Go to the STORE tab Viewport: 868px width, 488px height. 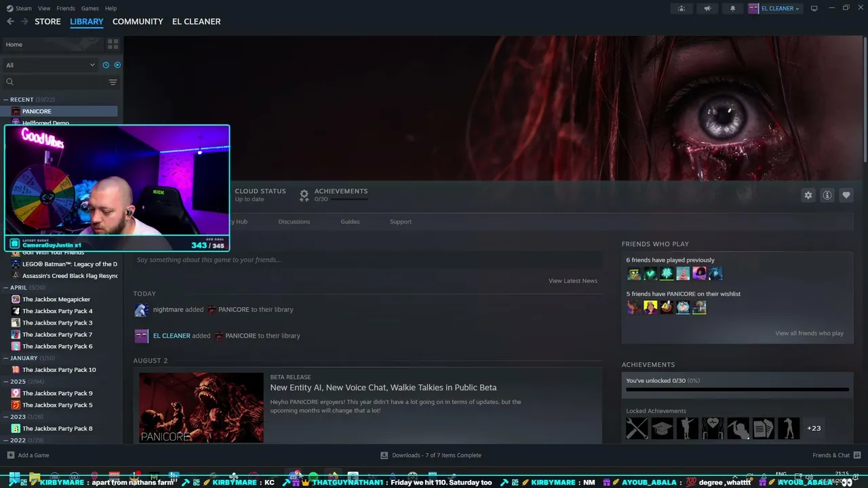pos(47,22)
